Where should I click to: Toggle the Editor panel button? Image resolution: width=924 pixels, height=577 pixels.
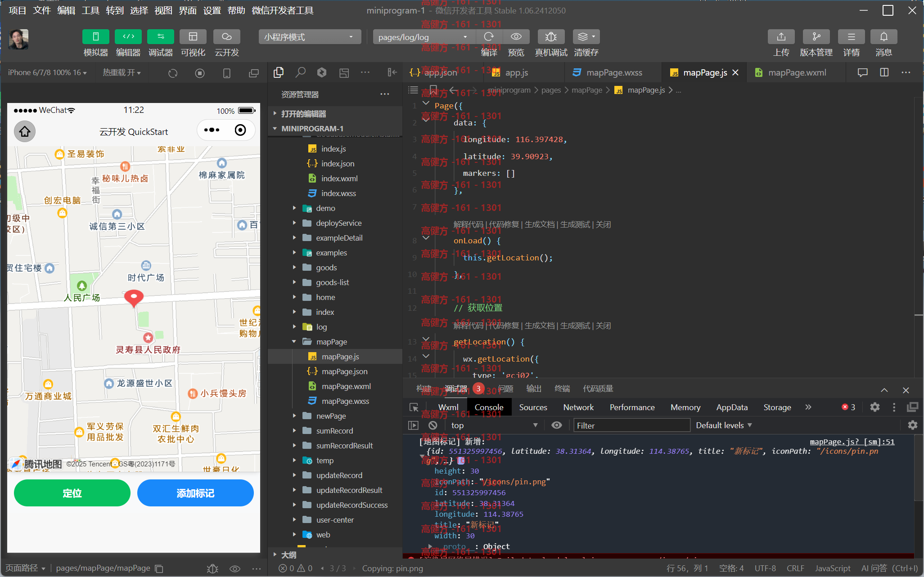(128, 36)
